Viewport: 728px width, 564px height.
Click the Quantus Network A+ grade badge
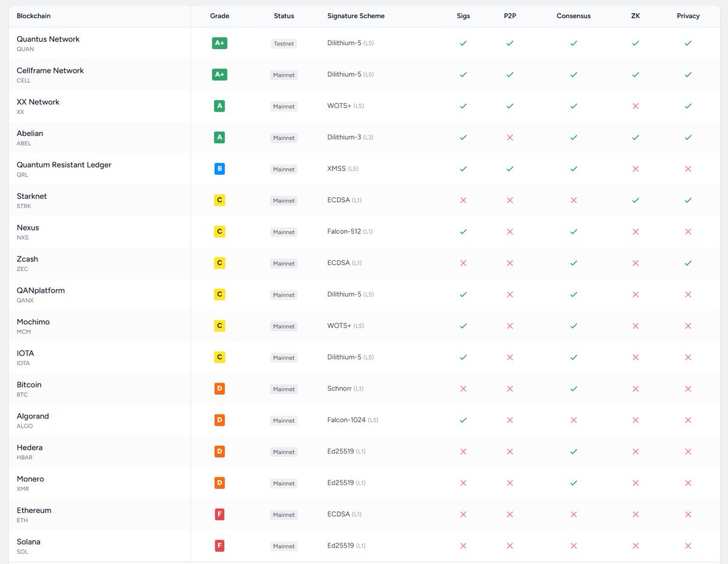pos(220,44)
